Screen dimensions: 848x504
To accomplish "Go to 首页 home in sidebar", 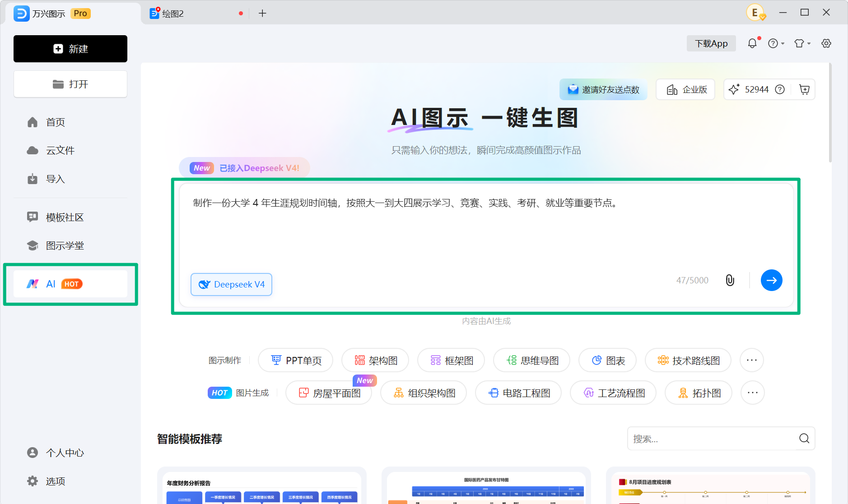I will click(x=70, y=122).
